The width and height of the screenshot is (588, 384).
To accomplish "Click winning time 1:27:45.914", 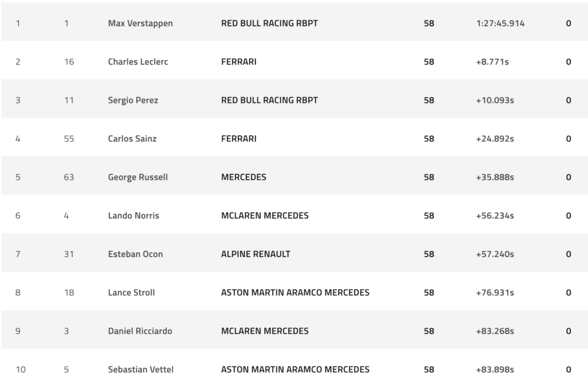I will (x=500, y=23).
